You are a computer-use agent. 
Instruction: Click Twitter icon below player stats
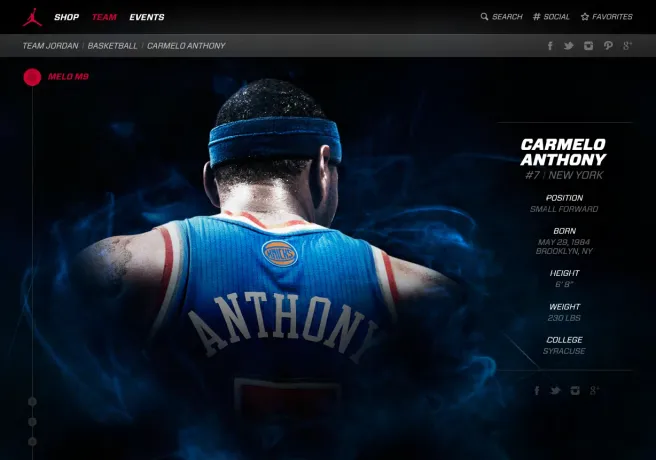point(555,391)
